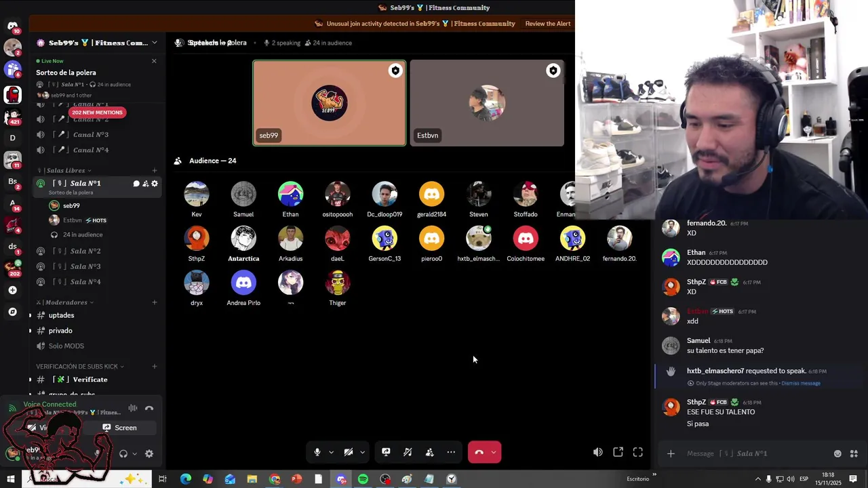Open Windows notification center
Image resolution: width=868 pixels, height=488 pixels.
pos(853,479)
